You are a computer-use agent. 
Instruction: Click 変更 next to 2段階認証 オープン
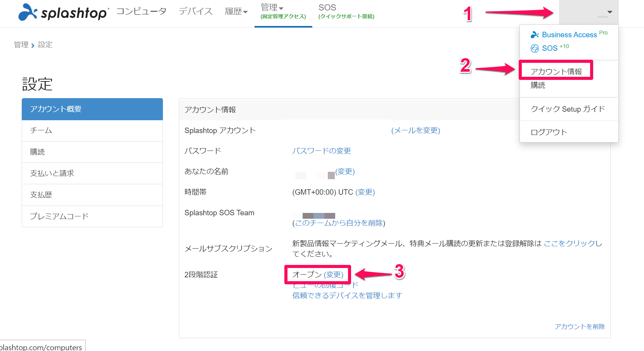[x=334, y=275]
